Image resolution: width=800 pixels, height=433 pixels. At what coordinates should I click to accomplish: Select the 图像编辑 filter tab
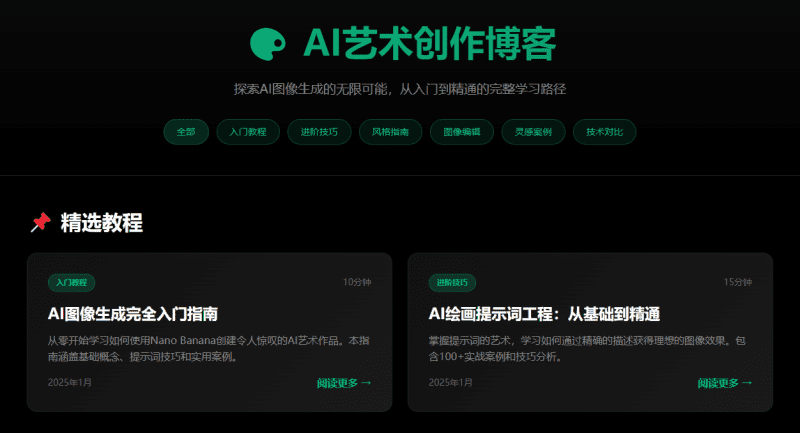462,132
